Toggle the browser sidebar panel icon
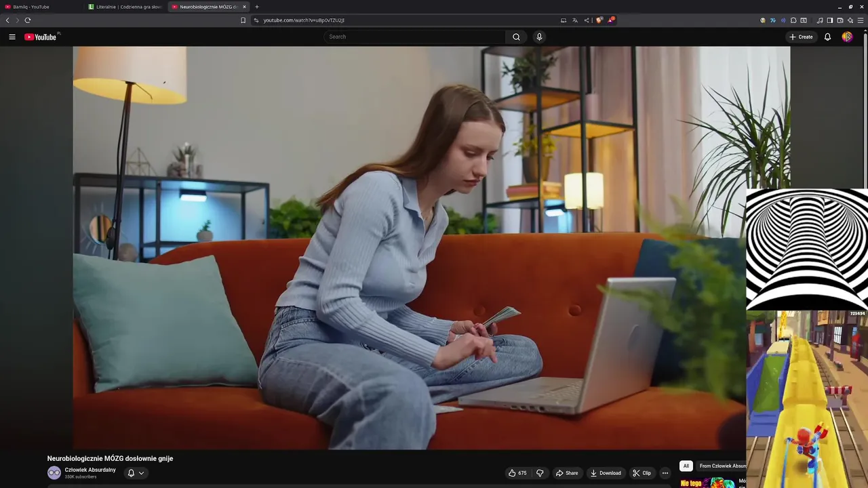 (829, 20)
